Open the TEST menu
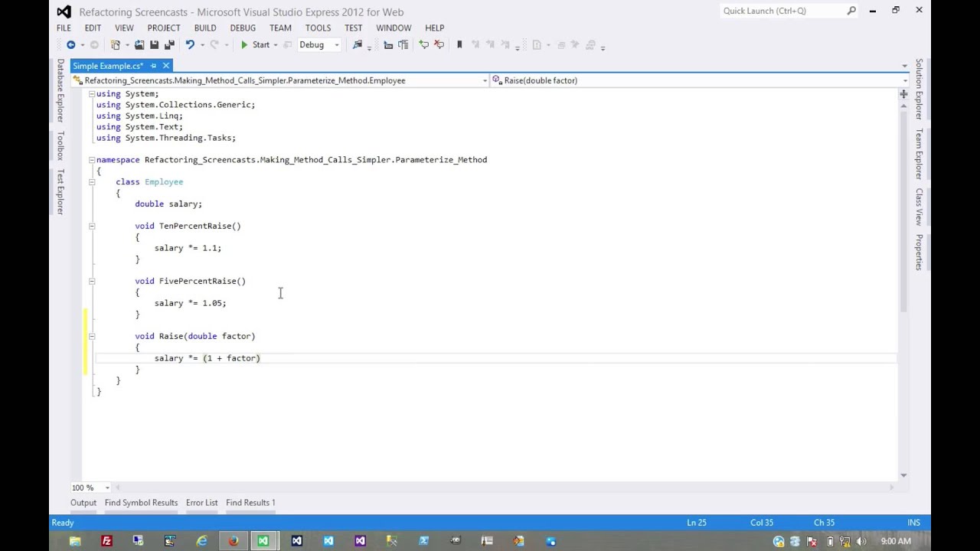 [x=354, y=28]
